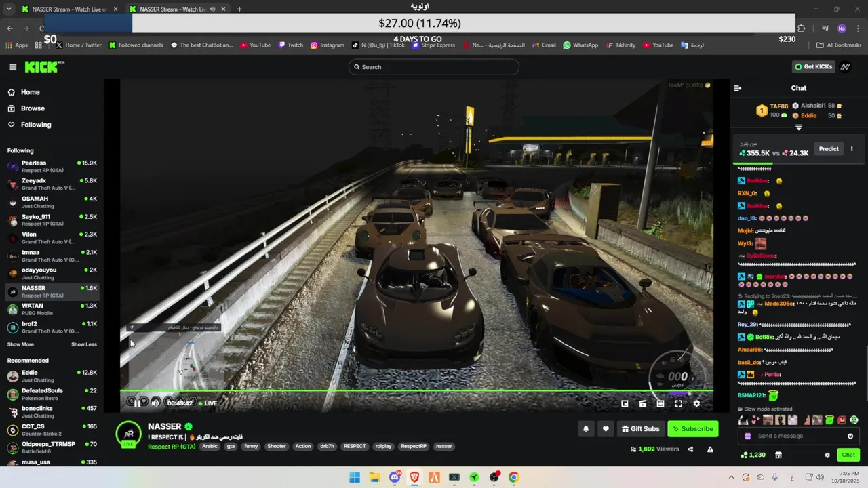Open video player settings gear
This screenshot has height=488, width=868.
click(x=696, y=403)
